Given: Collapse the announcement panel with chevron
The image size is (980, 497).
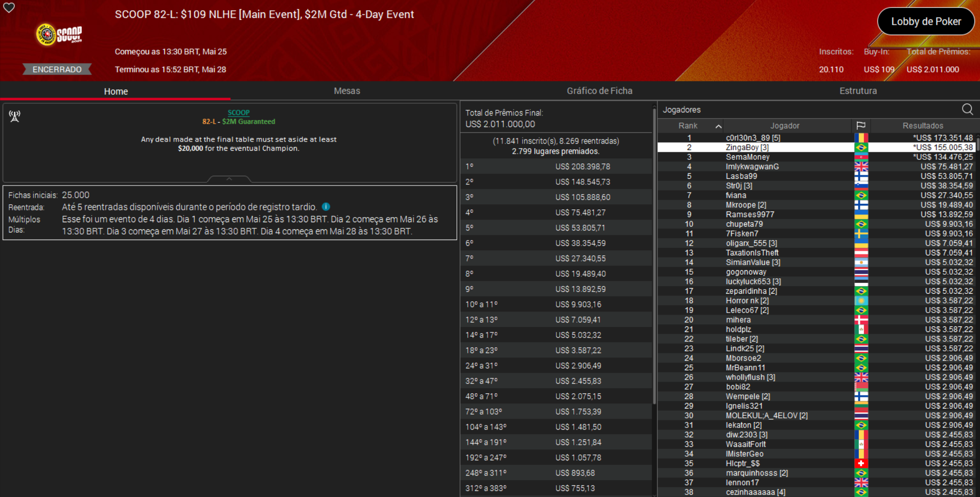Looking at the screenshot, I should (229, 179).
